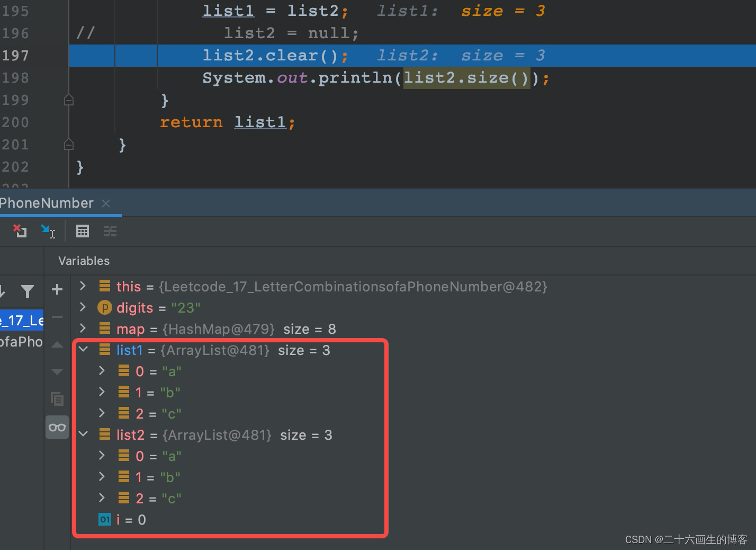756x550 pixels.
Task: Open the debugger layout settings icon
Action: pyautogui.click(x=110, y=231)
